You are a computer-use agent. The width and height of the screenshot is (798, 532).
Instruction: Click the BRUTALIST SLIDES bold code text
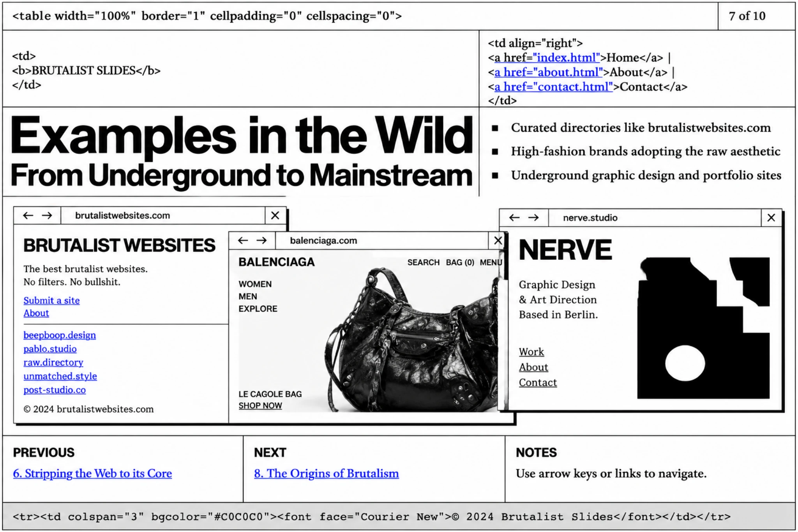point(86,70)
